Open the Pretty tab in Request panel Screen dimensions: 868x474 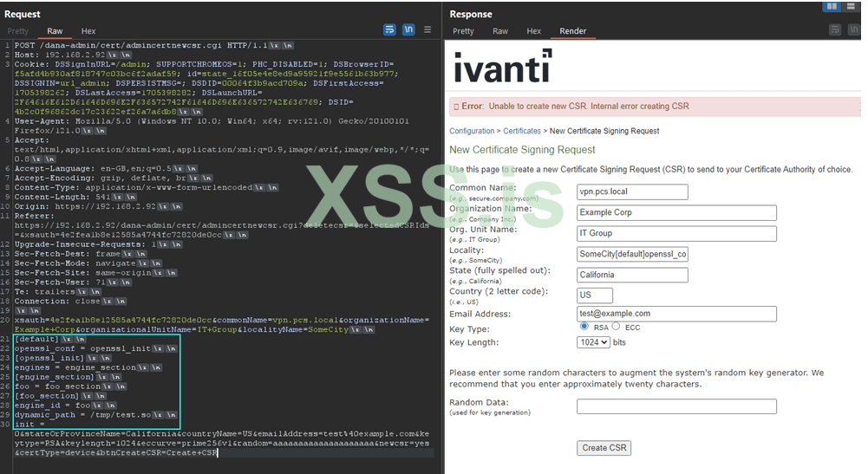click(17, 31)
